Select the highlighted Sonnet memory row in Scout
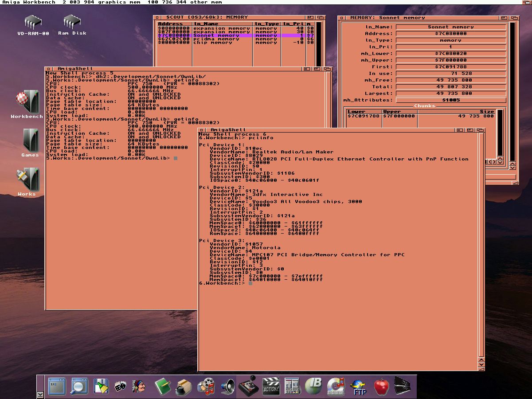This screenshot has width=532, height=399. [x=236, y=35]
